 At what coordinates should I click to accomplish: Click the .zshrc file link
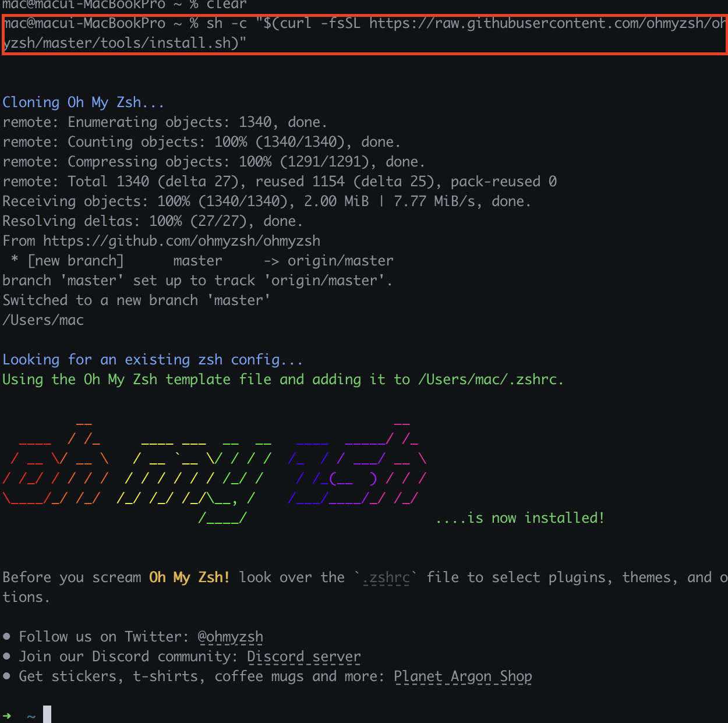(386, 577)
